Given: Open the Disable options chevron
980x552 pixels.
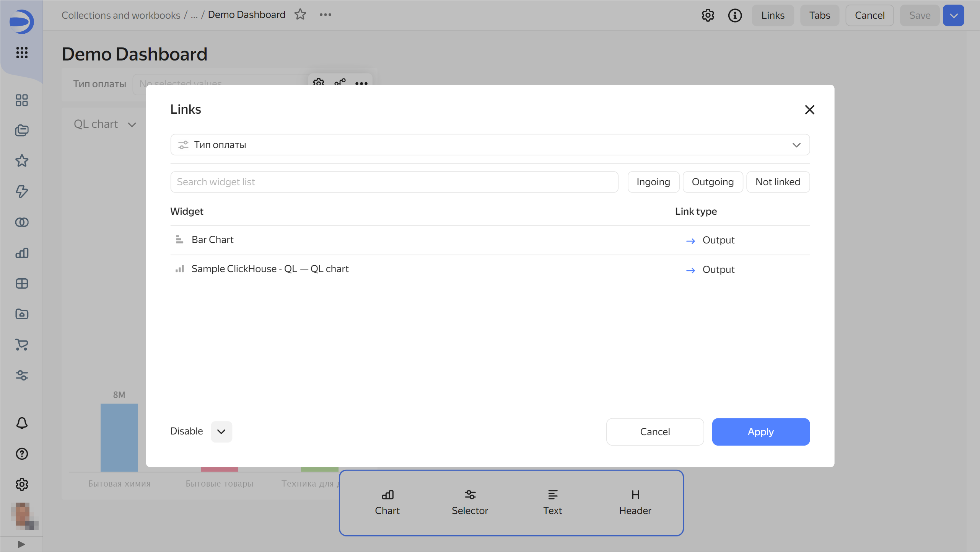Looking at the screenshot, I should pyautogui.click(x=221, y=431).
